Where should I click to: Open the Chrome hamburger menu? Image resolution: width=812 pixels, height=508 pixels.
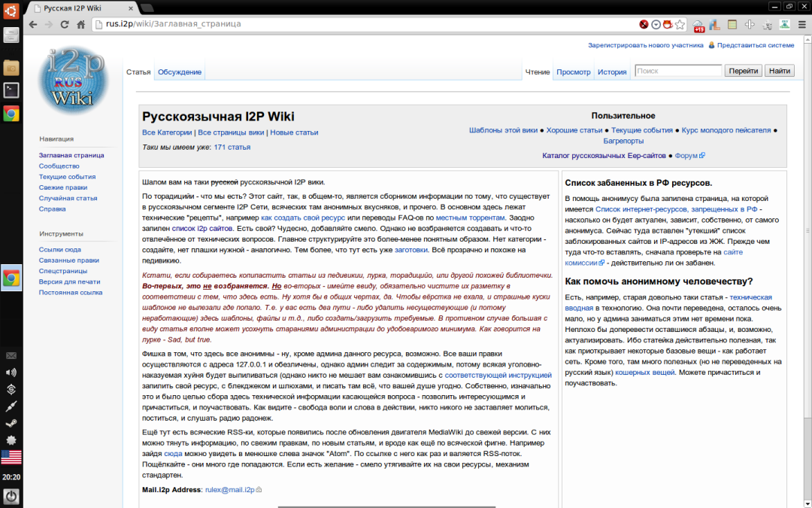click(801, 24)
